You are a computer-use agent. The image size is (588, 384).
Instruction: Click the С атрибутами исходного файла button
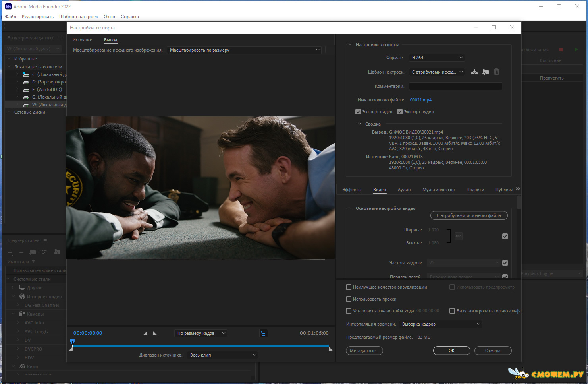pos(469,215)
